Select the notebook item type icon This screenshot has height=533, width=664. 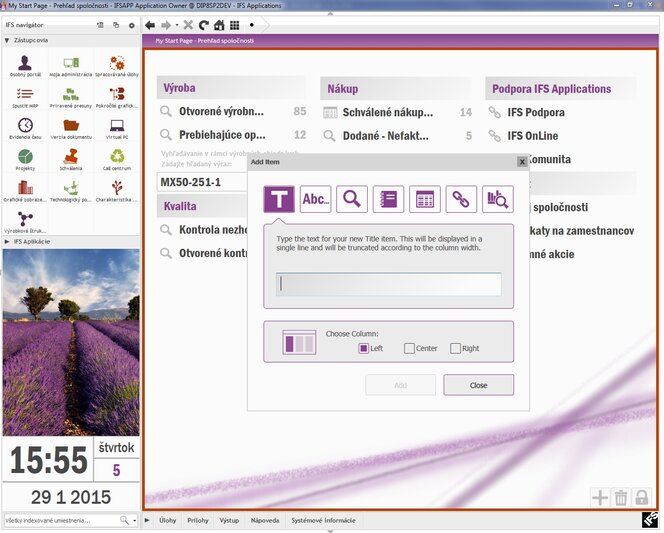(388, 199)
